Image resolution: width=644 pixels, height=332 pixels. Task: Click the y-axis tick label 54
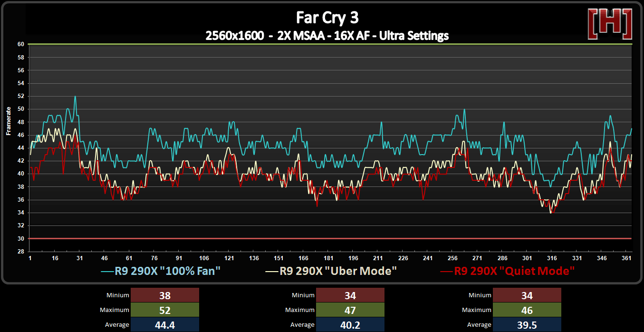point(21,83)
